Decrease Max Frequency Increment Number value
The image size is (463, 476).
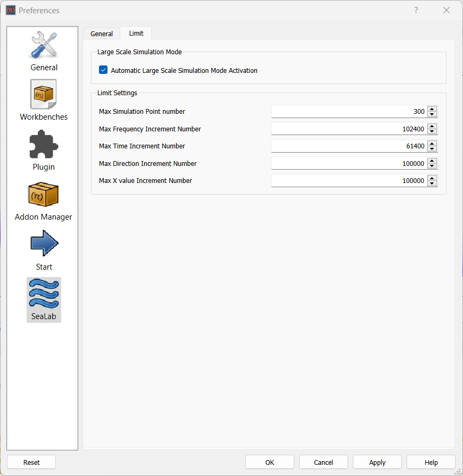[x=432, y=131]
